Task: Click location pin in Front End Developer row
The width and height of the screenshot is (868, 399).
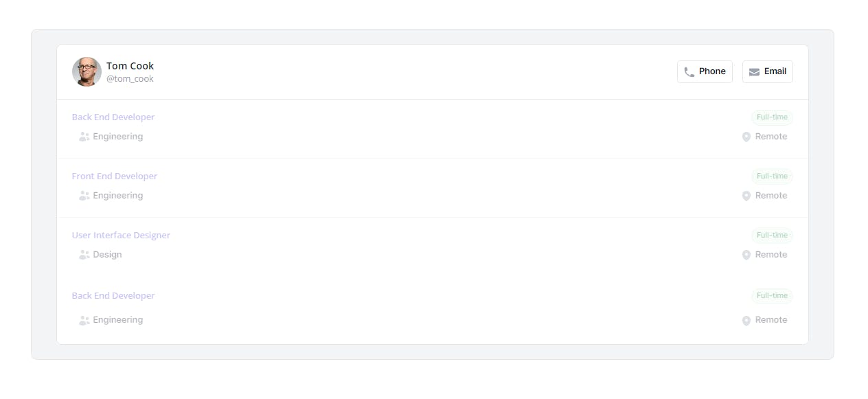Action: (x=746, y=196)
